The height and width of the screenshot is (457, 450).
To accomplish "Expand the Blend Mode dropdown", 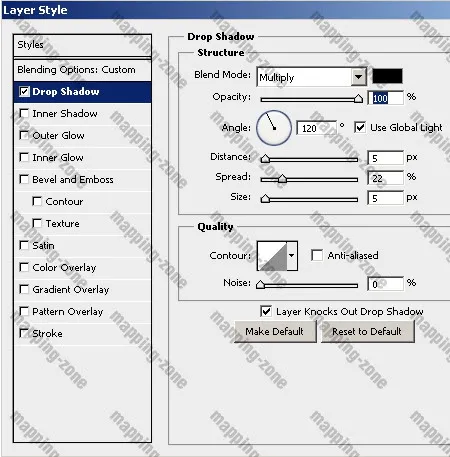I will [x=358, y=77].
